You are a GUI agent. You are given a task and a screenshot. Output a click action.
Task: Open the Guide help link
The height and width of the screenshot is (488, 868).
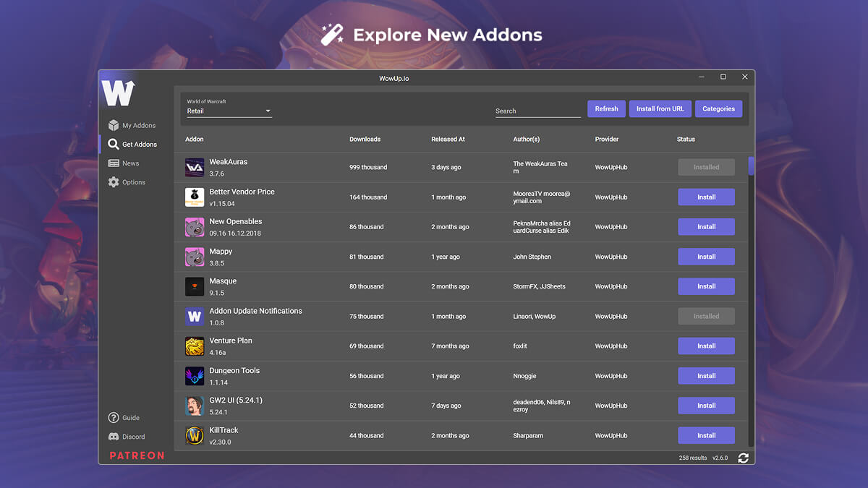(124, 418)
